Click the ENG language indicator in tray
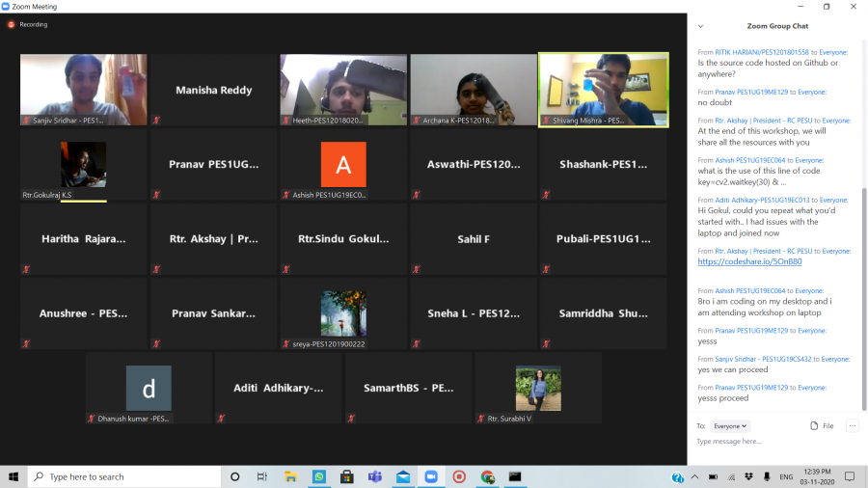This screenshot has width=868, height=488. [787, 476]
